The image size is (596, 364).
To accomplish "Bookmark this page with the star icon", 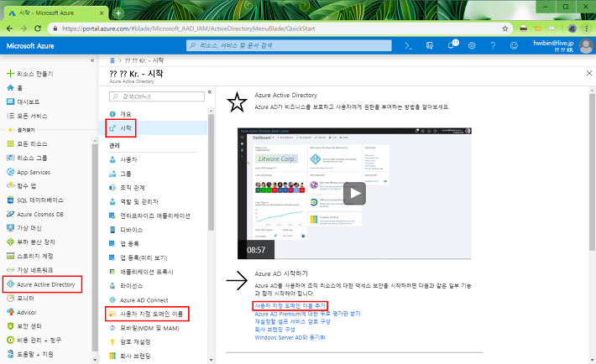I will (x=505, y=29).
